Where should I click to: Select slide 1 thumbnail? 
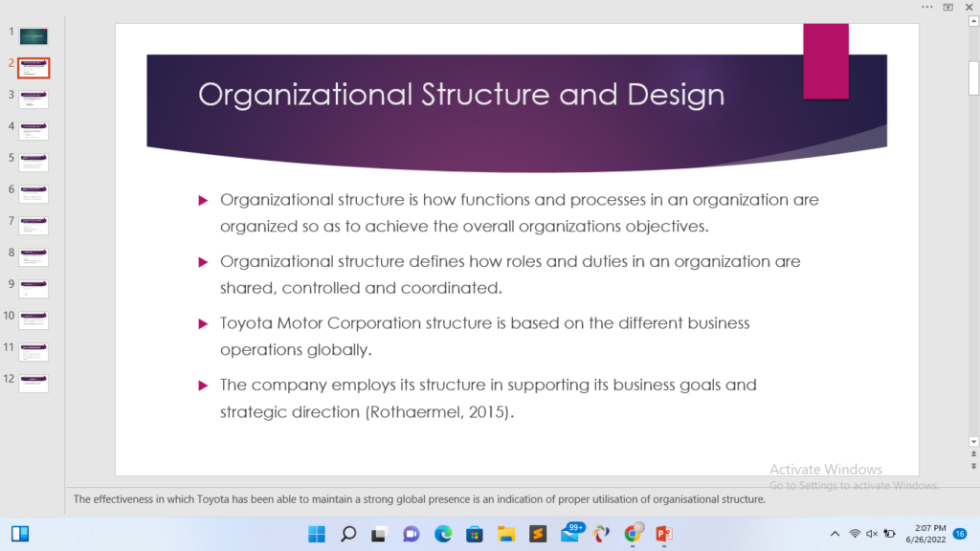tap(33, 36)
